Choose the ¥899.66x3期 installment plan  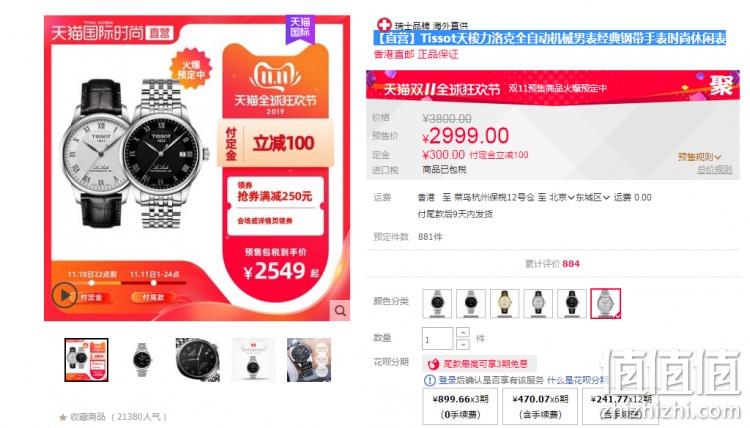(460, 406)
